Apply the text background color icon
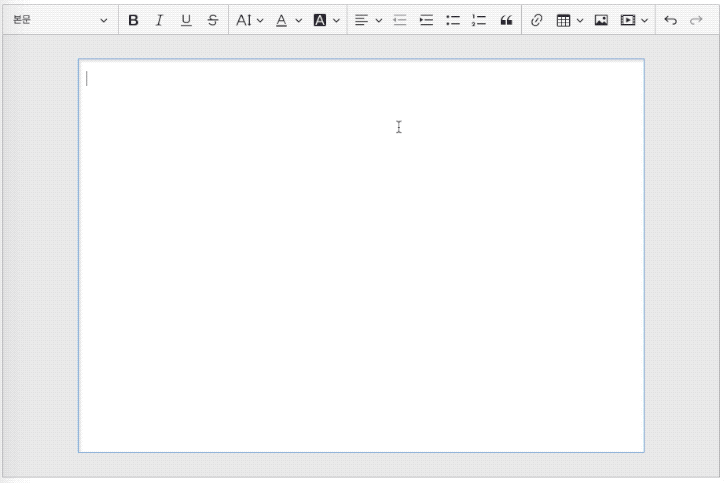Screen dimensions: 724x483 point(320,20)
